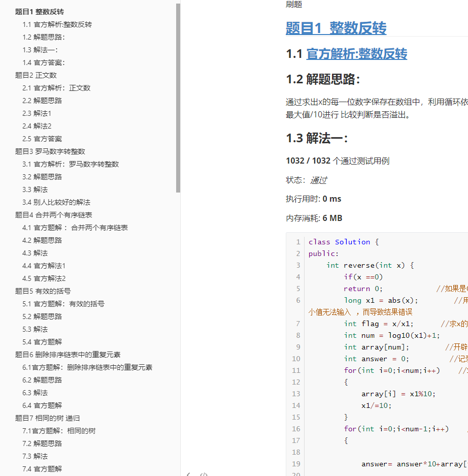Open outline item 7.3 解法
The height and width of the screenshot is (476, 468).
pyautogui.click(x=35, y=457)
